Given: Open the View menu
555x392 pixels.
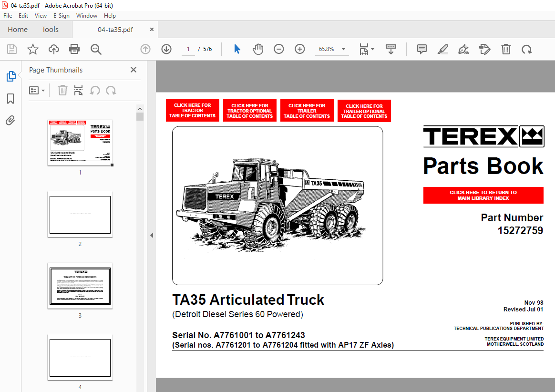Looking at the screenshot, I should pos(41,16).
